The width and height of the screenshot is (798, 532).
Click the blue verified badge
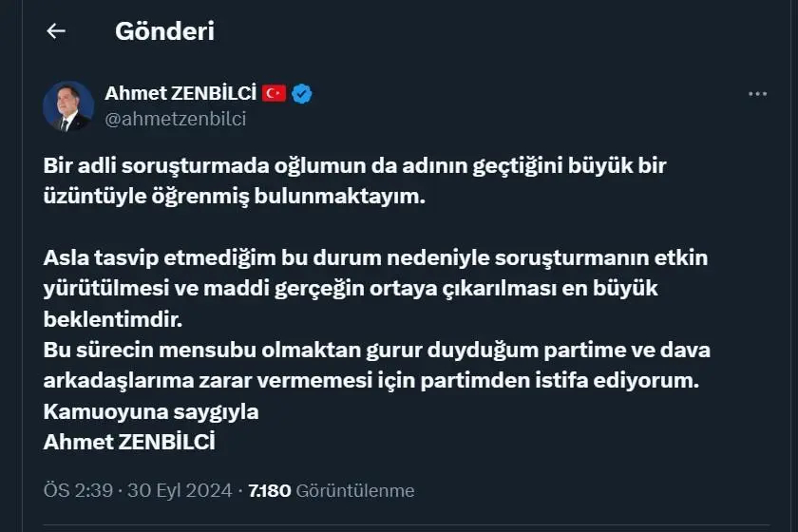coord(303,93)
